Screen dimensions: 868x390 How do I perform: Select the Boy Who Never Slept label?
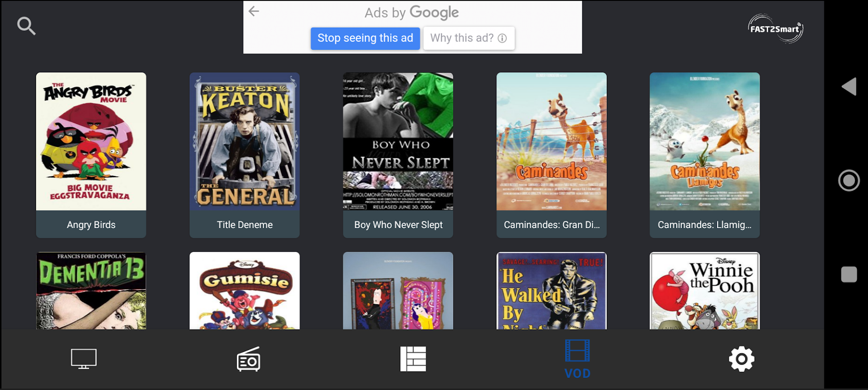click(398, 225)
